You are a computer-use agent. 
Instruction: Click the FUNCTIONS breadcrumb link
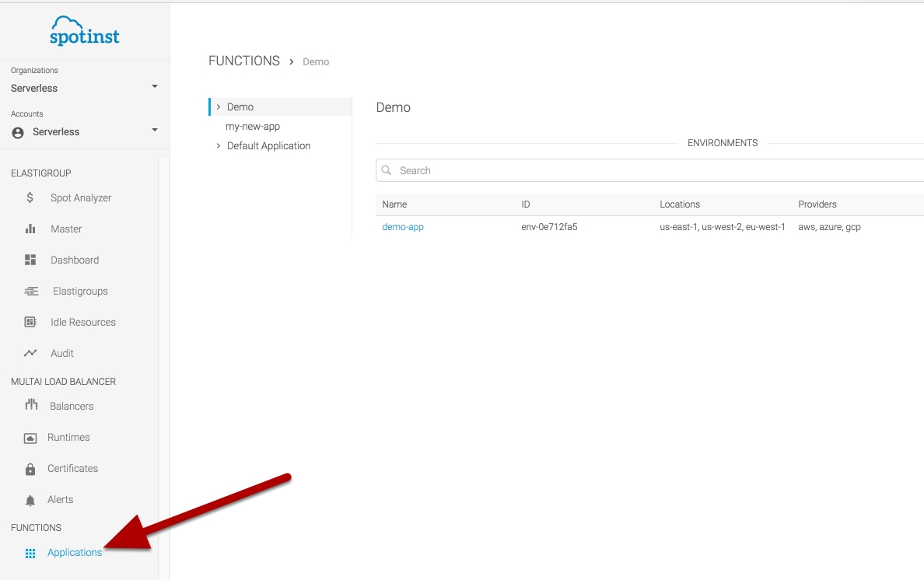pyautogui.click(x=244, y=61)
